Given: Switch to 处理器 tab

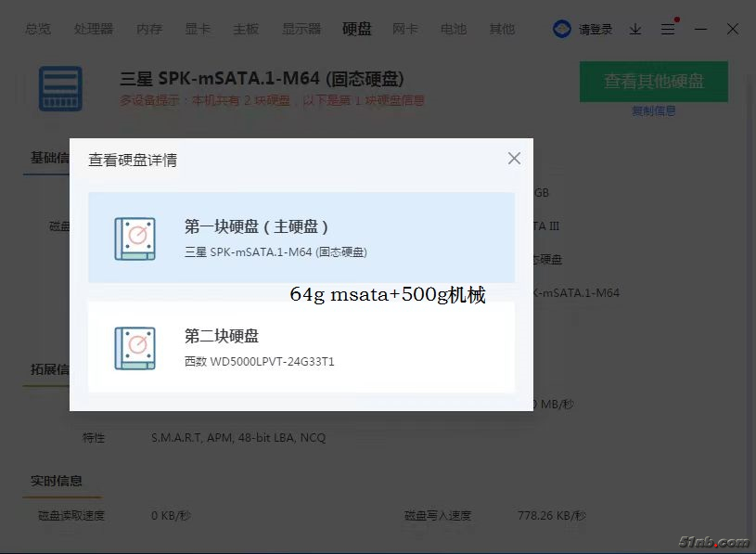Looking at the screenshot, I should click(94, 29).
